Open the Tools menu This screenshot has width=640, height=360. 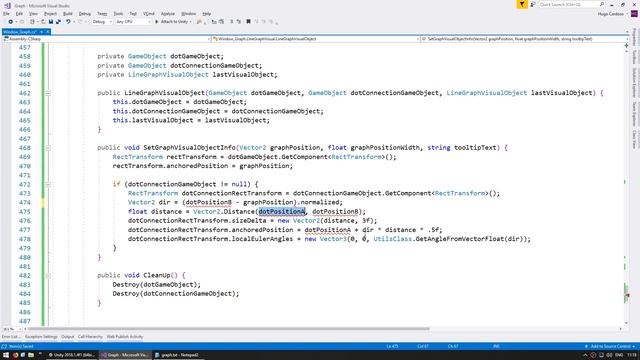[118, 14]
